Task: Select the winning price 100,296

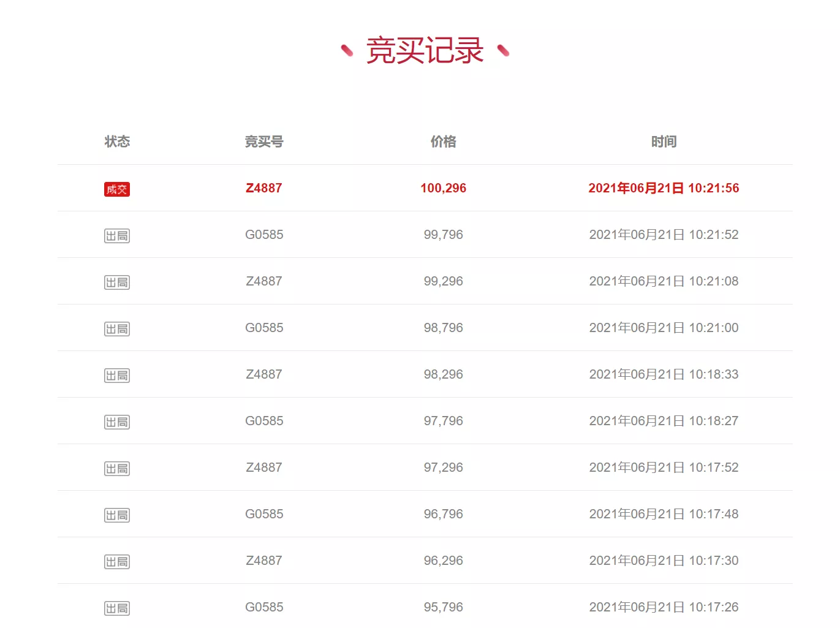Action: (x=444, y=188)
